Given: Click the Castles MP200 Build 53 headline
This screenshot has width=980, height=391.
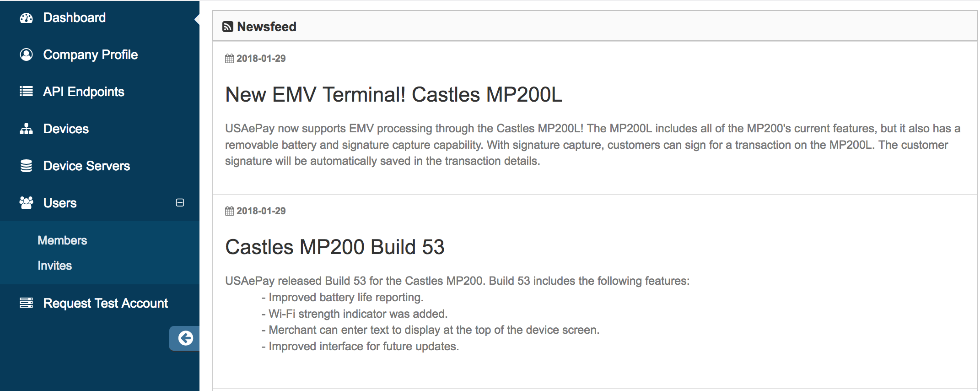Looking at the screenshot, I should (335, 247).
